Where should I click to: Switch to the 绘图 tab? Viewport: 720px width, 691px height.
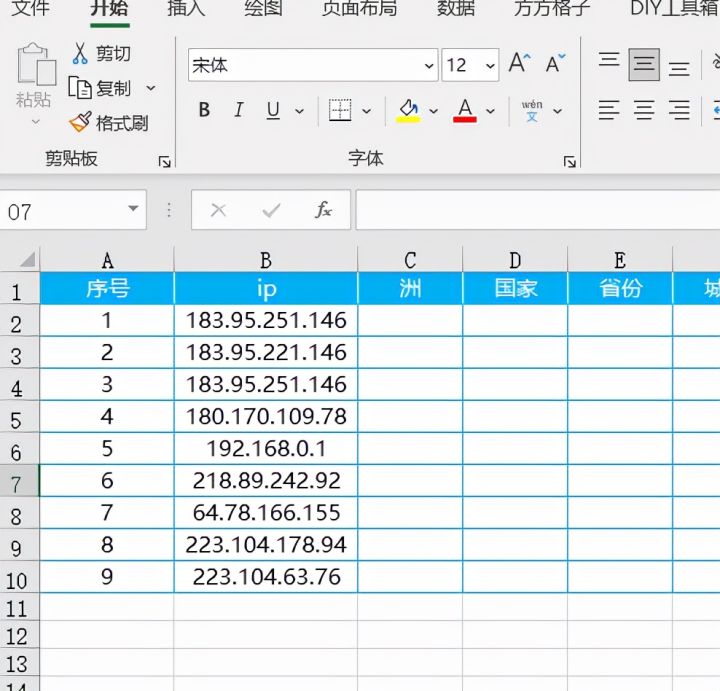click(x=263, y=8)
